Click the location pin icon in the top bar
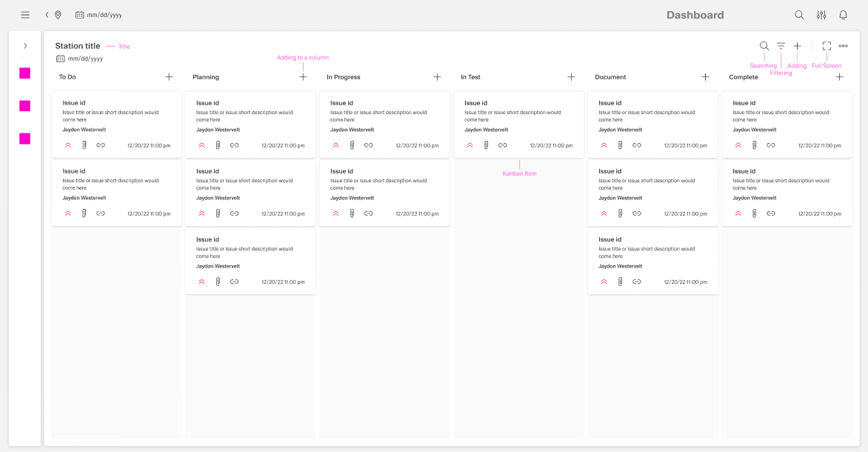868x452 pixels. coord(57,14)
